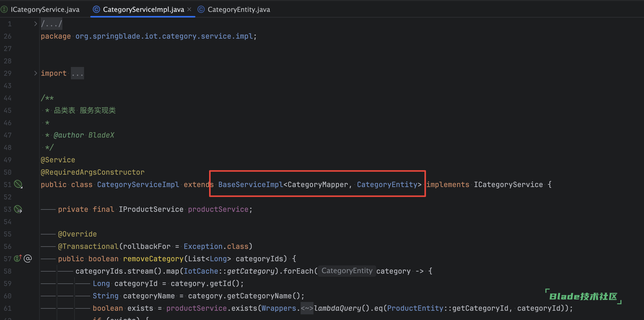Click the class icon on CategoryEntity.java tab
Screen dimensions: 644x320
click(201, 10)
